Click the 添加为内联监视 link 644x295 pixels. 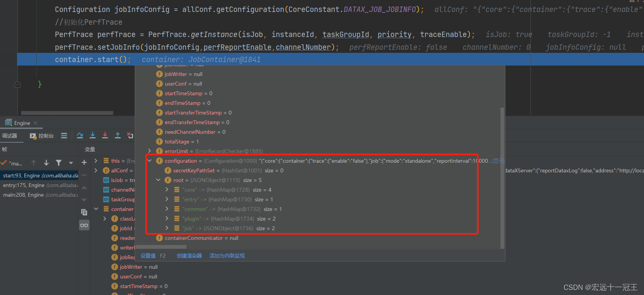pos(227,256)
